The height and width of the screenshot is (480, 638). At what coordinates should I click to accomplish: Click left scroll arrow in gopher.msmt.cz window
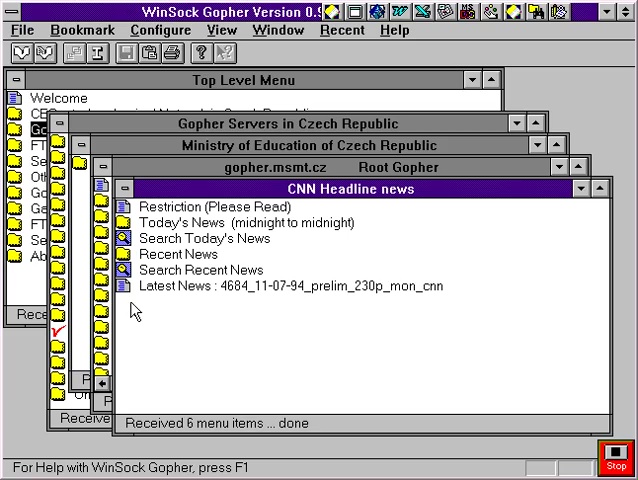(x=103, y=383)
